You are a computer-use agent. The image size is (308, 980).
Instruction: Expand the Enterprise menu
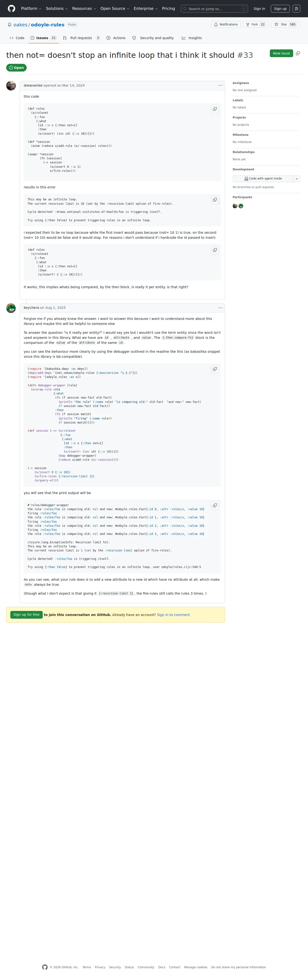(x=146, y=8)
